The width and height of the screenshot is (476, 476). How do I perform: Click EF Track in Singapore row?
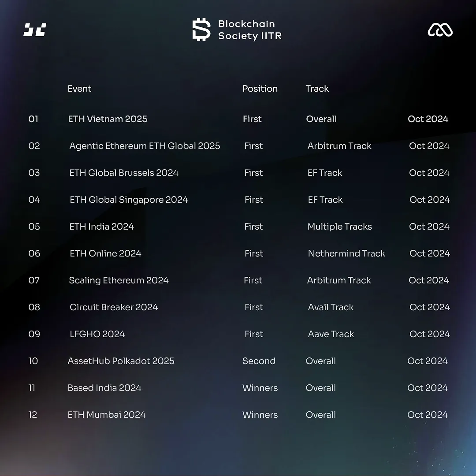tap(325, 200)
